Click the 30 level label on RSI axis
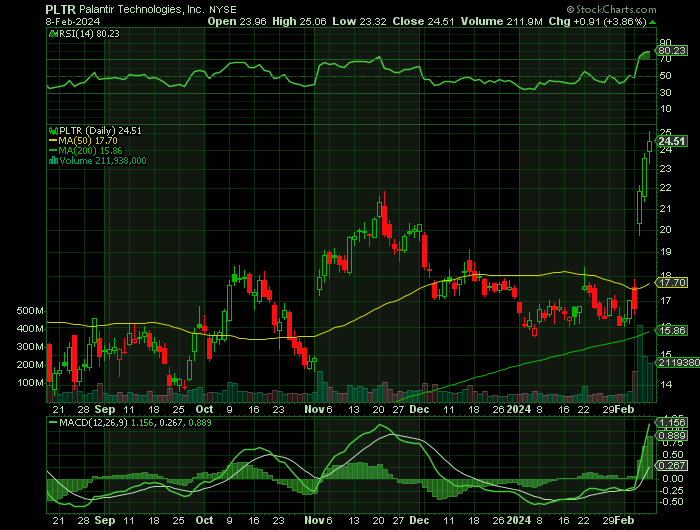700x530 pixels. (665, 93)
